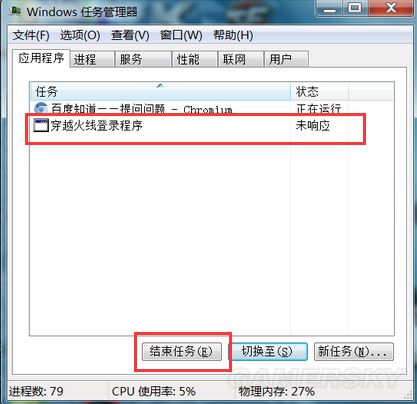Open the 文件(F) menu
Screen dimensions: 417x404
tap(31, 35)
